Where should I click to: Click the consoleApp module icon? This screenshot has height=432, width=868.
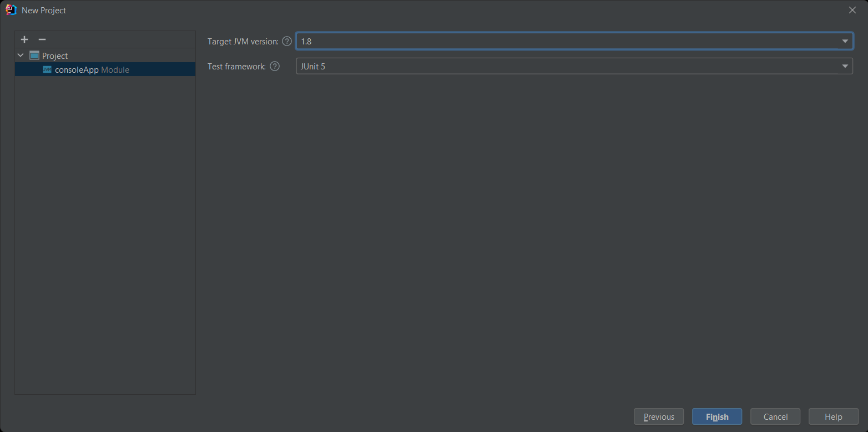pos(47,69)
